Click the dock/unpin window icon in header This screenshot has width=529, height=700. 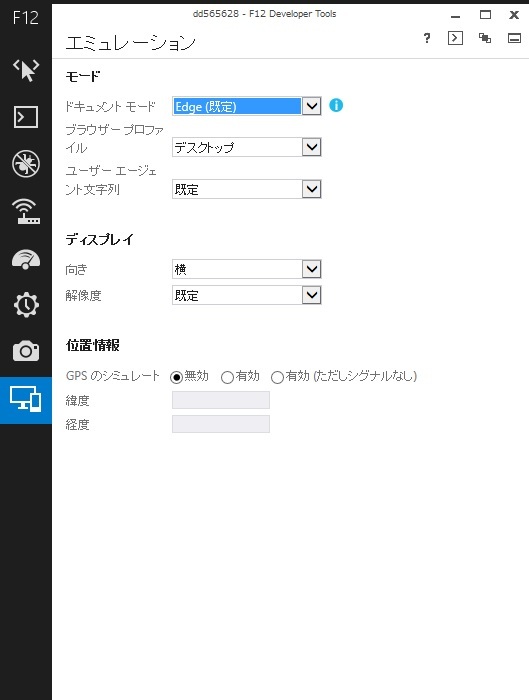tap(485, 38)
